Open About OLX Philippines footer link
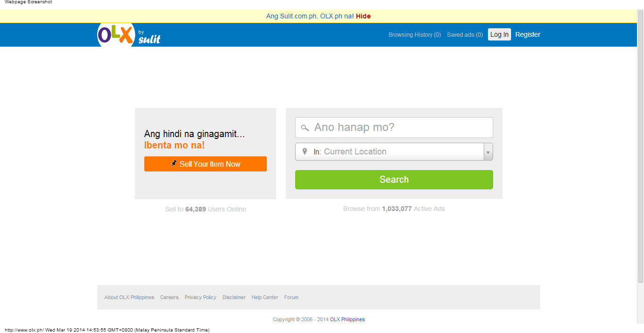 tap(129, 297)
